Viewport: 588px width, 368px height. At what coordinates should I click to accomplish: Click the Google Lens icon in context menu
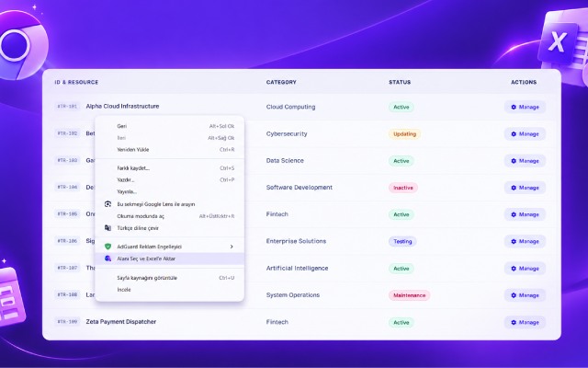coord(108,204)
